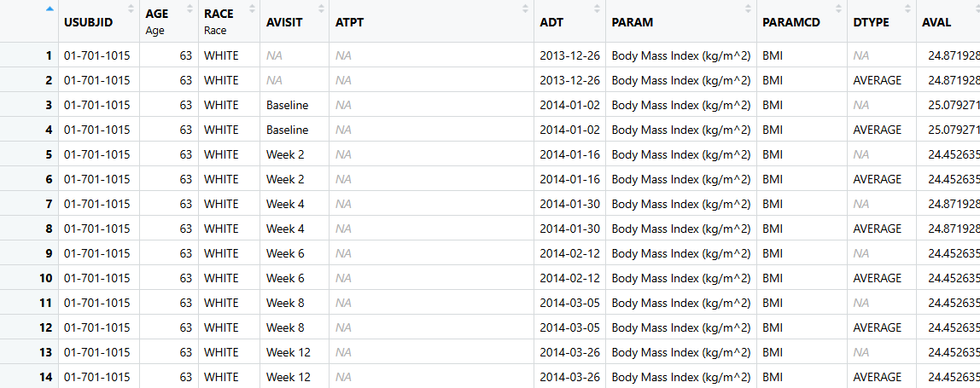Image resolution: width=980 pixels, height=388 pixels.
Task: Click the row index sort arrow
Action: [x=49, y=9]
